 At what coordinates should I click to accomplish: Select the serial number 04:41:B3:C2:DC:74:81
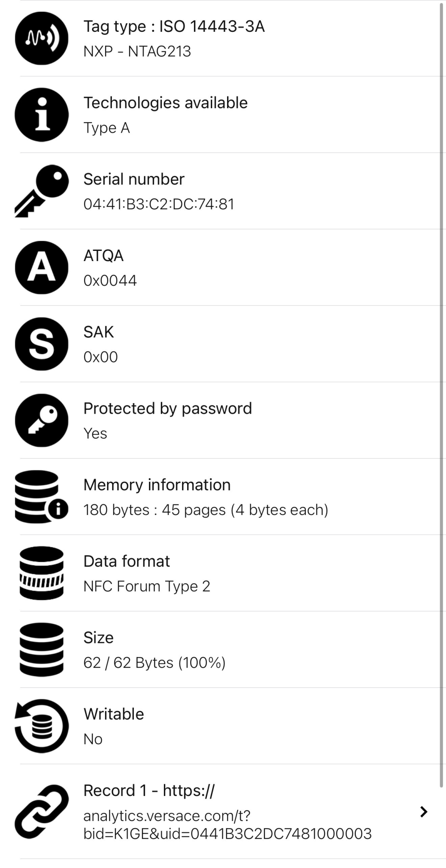[158, 204]
